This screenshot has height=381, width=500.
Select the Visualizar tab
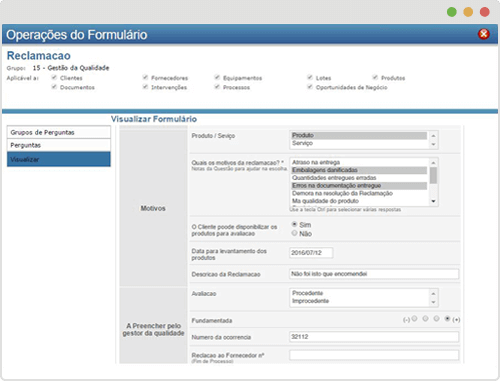coord(59,159)
